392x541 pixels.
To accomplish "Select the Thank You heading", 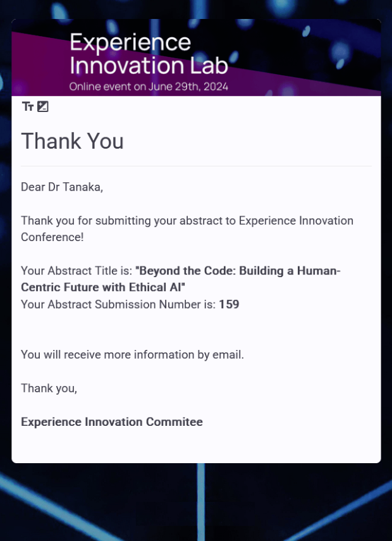I will [x=72, y=140].
